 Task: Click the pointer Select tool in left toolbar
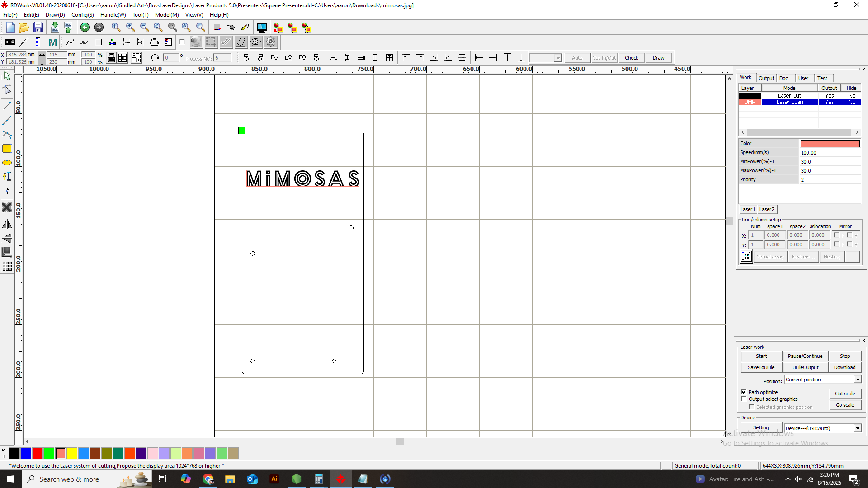click(7, 76)
